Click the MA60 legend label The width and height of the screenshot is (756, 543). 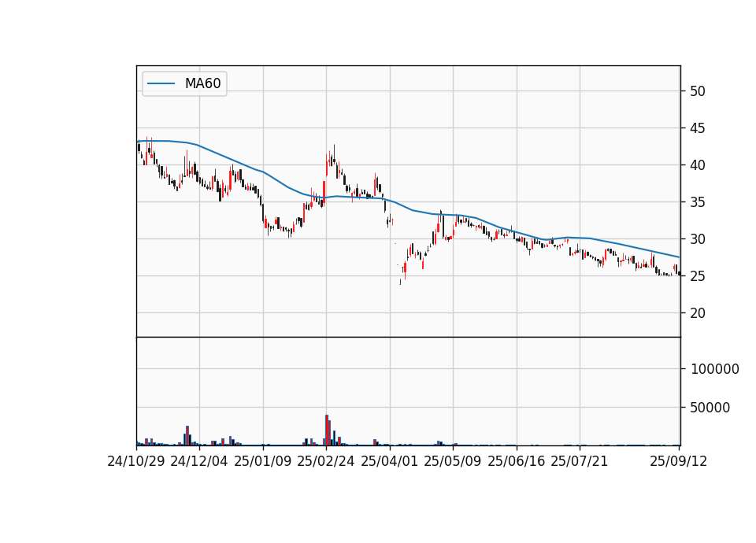pos(202,83)
